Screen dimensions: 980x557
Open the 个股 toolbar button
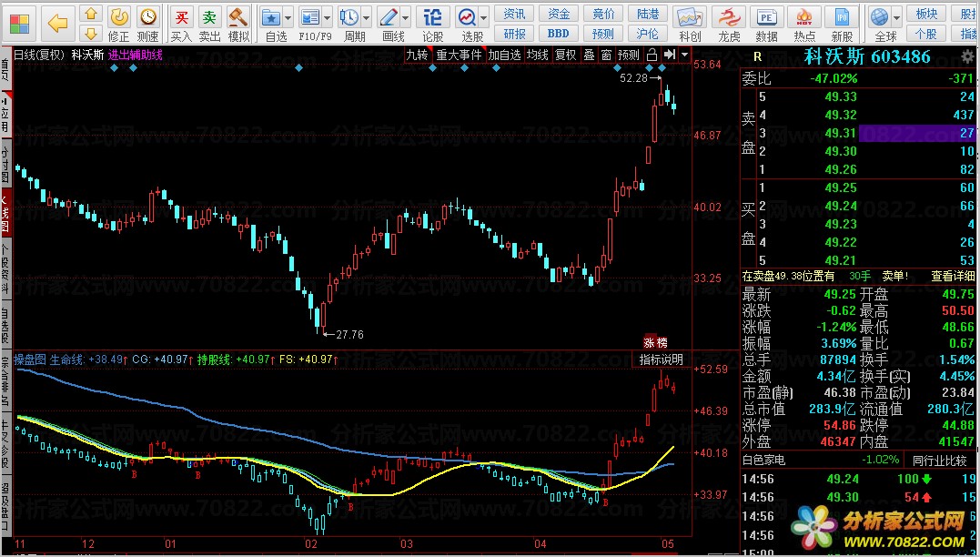(x=926, y=34)
